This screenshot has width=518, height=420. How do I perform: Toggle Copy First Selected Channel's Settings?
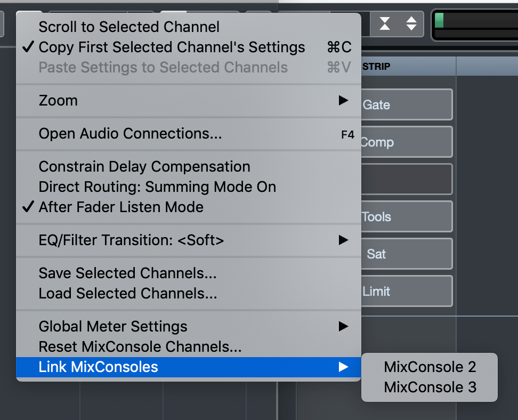point(171,47)
